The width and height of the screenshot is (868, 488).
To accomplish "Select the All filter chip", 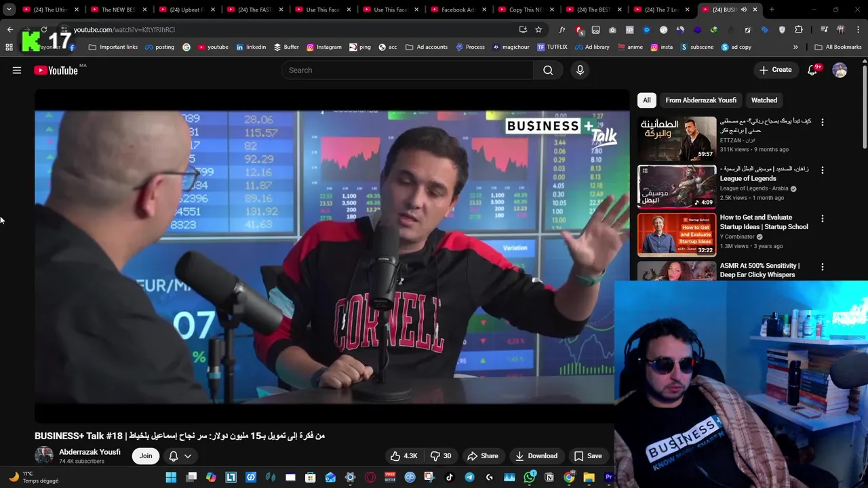I will tap(646, 100).
